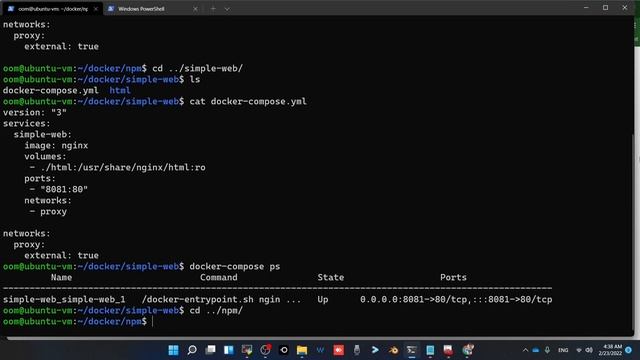This screenshot has width=640, height=360.
Task: Open the Widgets panel icon
Action: [x=229, y=350]
